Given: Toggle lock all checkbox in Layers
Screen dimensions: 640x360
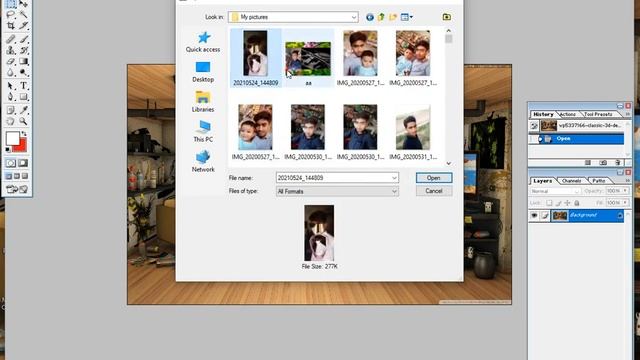Looking at the screenshot, I should (577, 203).
